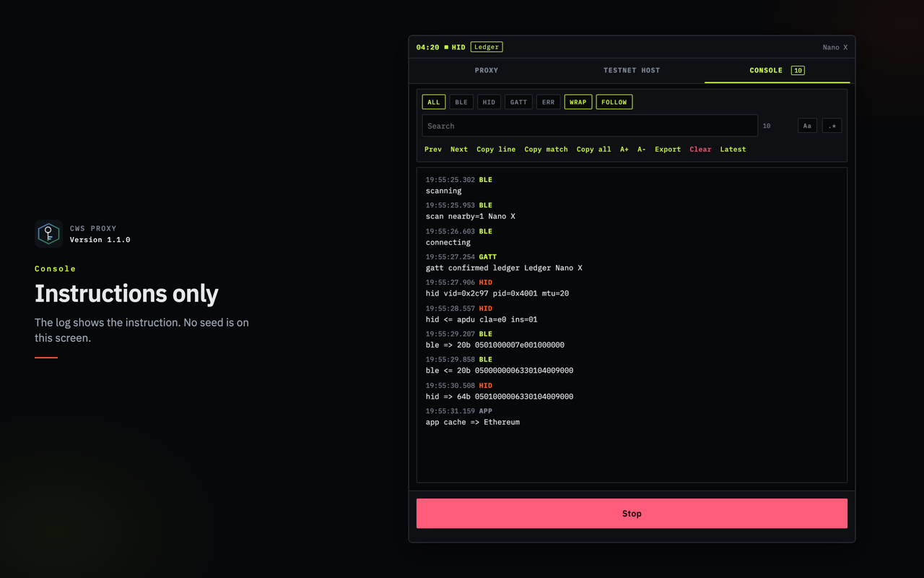This screenshot has width=924, height=578.
Task: Decrease font size with A-
Action: point(642,150)
